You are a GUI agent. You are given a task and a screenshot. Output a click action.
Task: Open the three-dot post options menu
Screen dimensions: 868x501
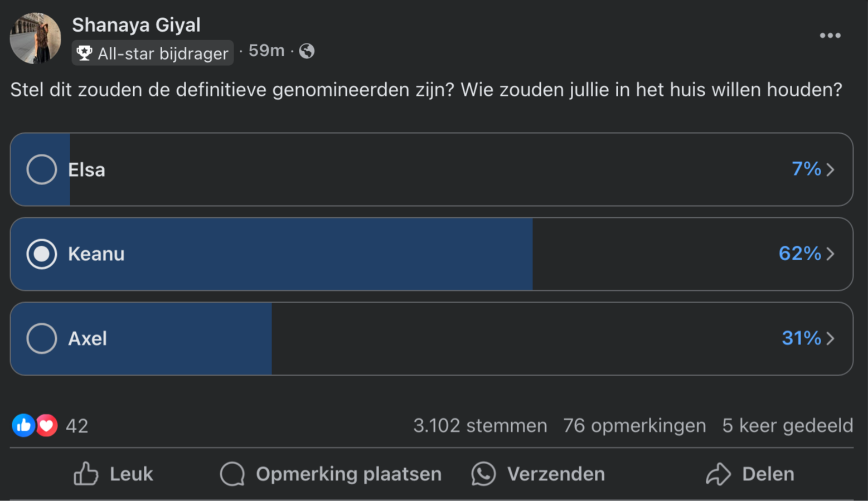pyautogui.click(x=830, y=36)
